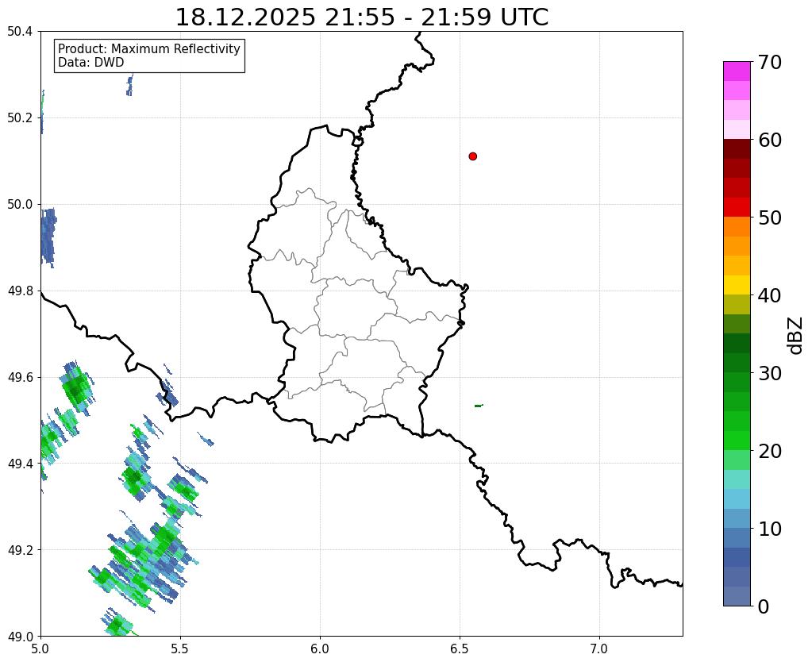This screenshot has width=812, height=662.
Task: Click the latitude axis label 50.0
Action: coord(20,205)
